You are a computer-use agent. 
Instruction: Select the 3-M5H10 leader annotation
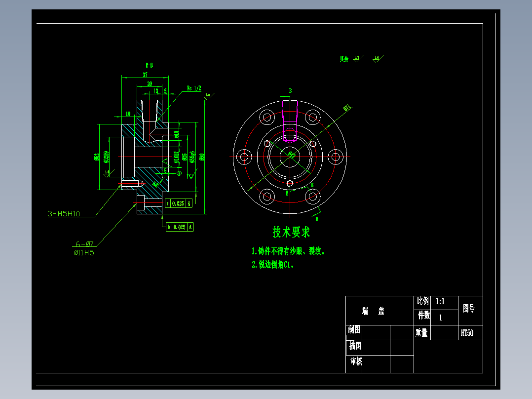click(64, 214)
